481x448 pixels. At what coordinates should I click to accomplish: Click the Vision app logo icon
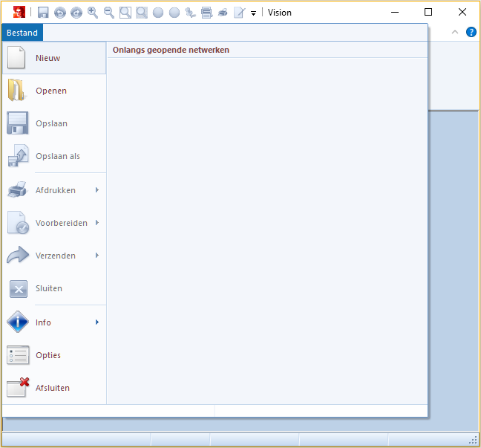point(19,13)
